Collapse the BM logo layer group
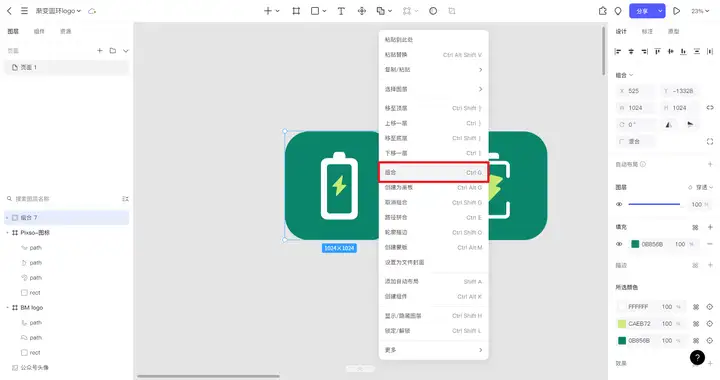This screenshot has height=380, width=720. coord(7,307)
